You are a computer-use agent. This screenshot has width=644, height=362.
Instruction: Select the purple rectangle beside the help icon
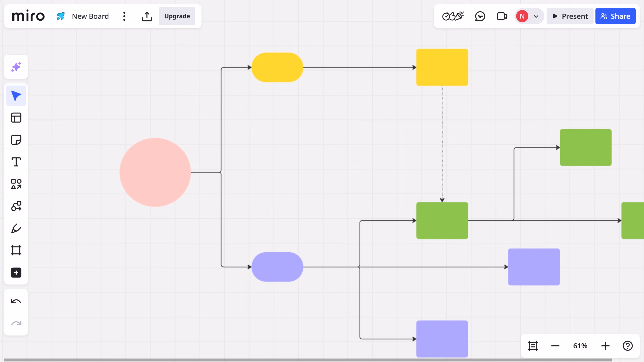(442, 339)
